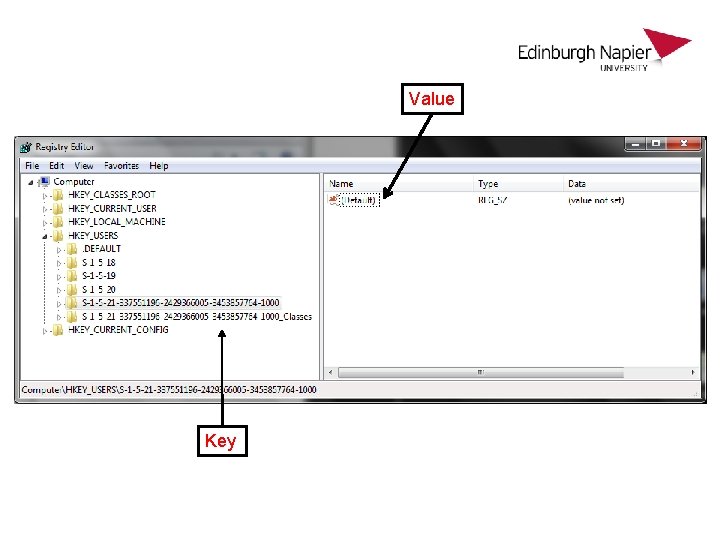Open the Edit menu
The width and height of the screenshot is (720, 540).
[56, 166]
